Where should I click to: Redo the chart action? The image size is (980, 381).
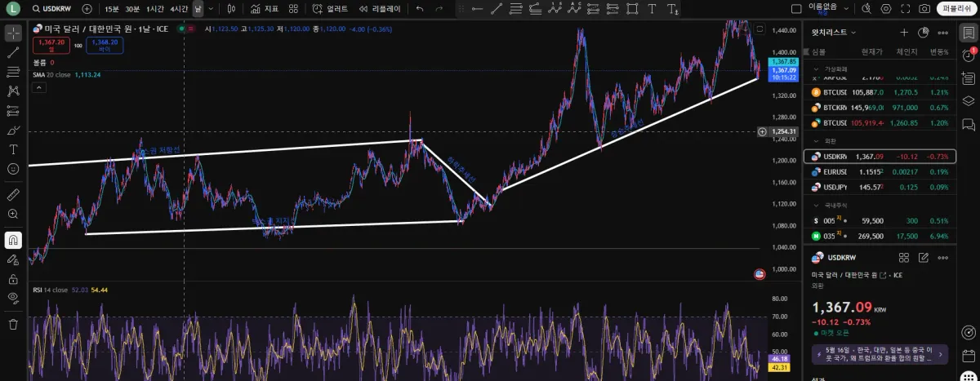(439, 9)
